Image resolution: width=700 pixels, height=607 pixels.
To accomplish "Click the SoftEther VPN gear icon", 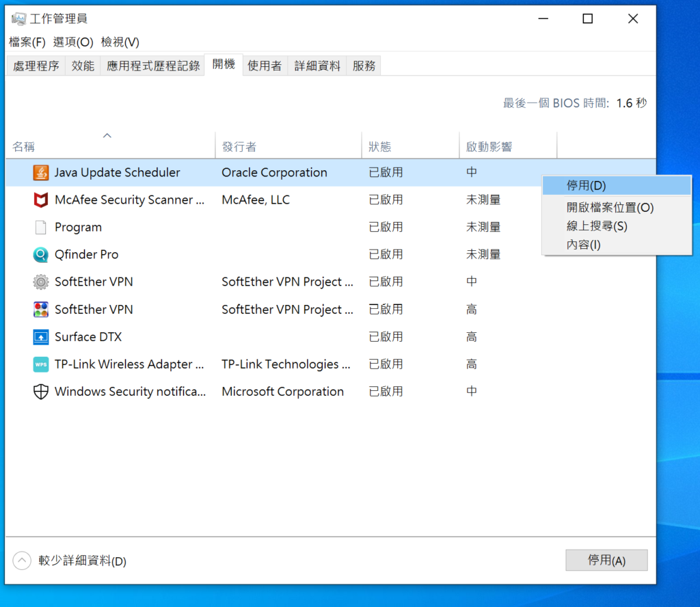I will [40, 282].
